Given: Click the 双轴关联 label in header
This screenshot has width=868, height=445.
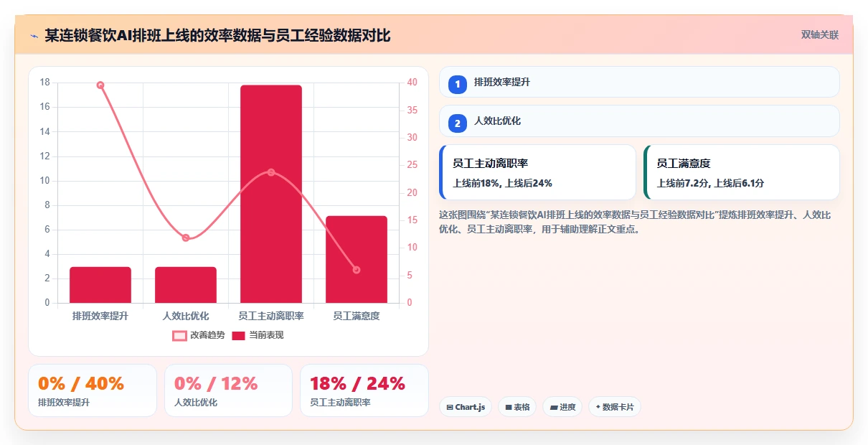Looking at the screenshot, I should [x=820, y=34].
